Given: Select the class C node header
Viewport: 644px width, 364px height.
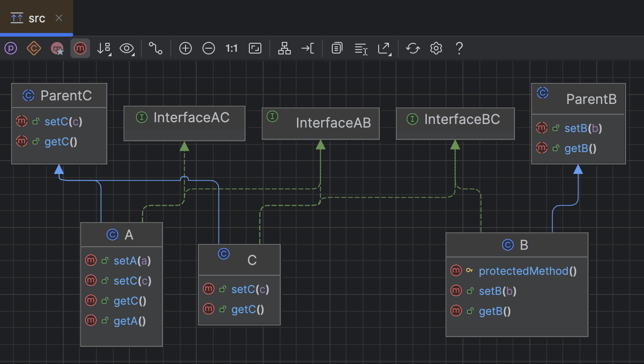Looking at the screenshot, I should (252, 260).
